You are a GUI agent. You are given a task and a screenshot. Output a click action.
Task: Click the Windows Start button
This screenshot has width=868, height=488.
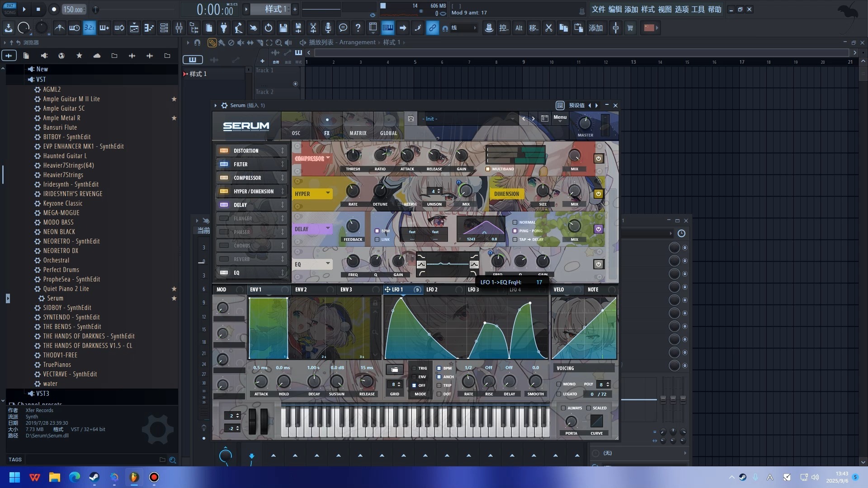tap(14, 477)
